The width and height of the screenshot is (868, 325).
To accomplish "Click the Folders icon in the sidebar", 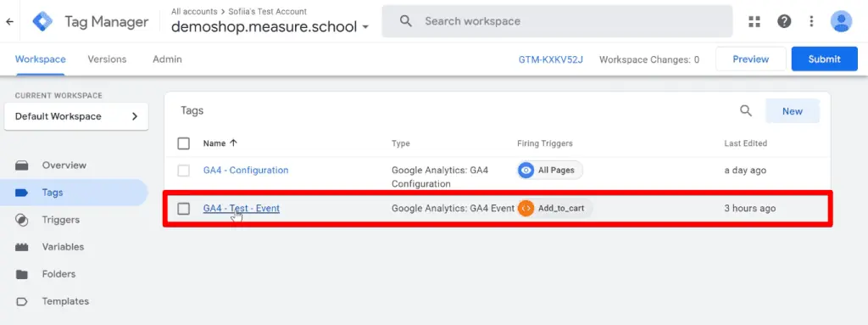I will click(x=21, y=274).
